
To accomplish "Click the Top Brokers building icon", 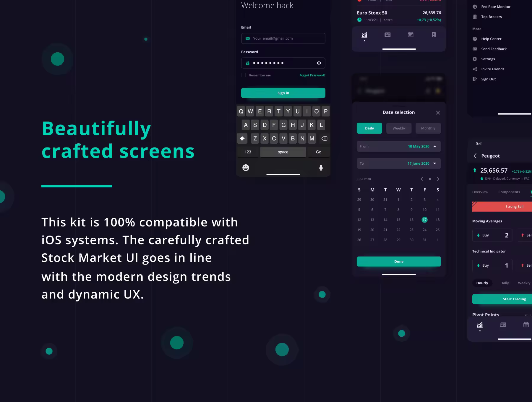I will (475, 17).
